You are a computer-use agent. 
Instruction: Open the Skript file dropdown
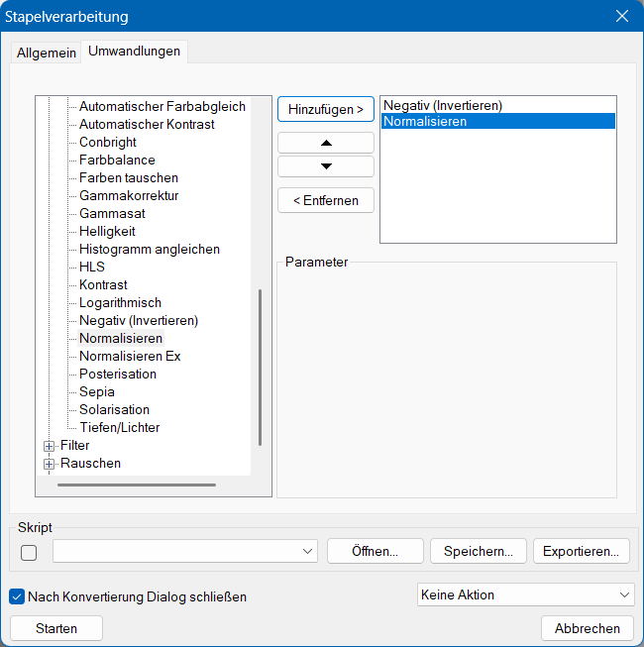click(184, 551)
